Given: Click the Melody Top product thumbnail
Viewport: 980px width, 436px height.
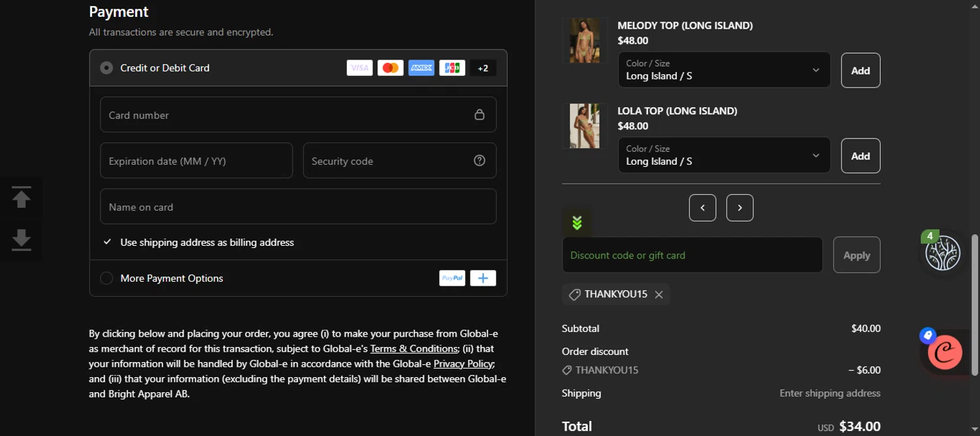Looking at the screenshot, I should point(585,41).
